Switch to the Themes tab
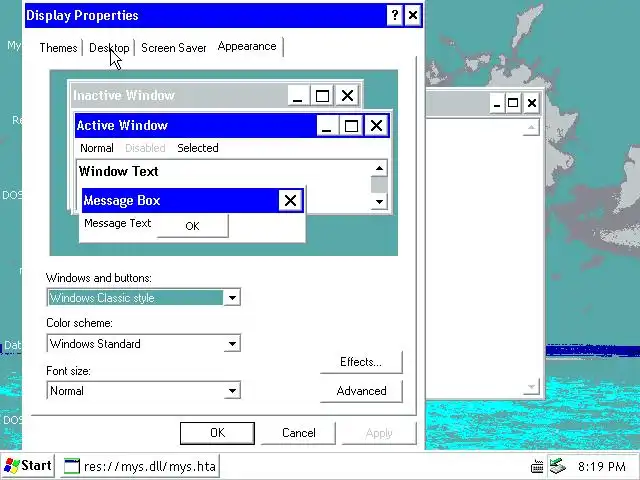Image resolution: width=640 pixels, height=480 pixels. (58, 48)
